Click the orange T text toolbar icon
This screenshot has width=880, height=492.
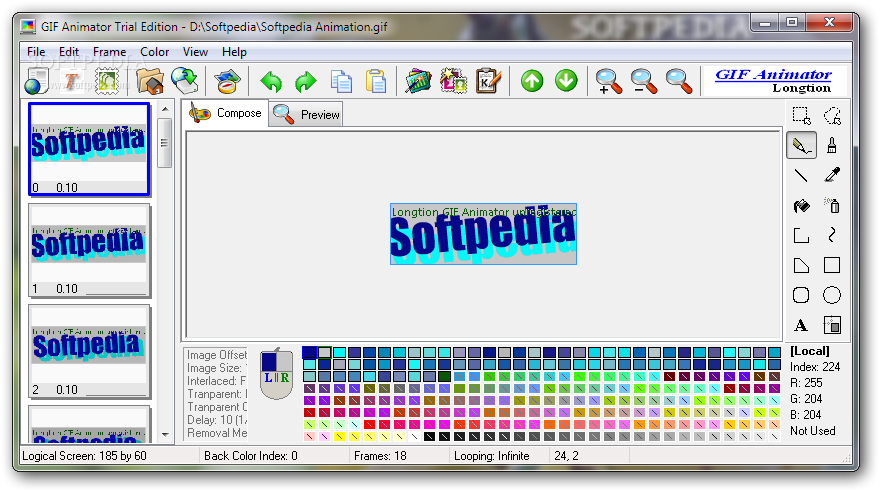71,81
